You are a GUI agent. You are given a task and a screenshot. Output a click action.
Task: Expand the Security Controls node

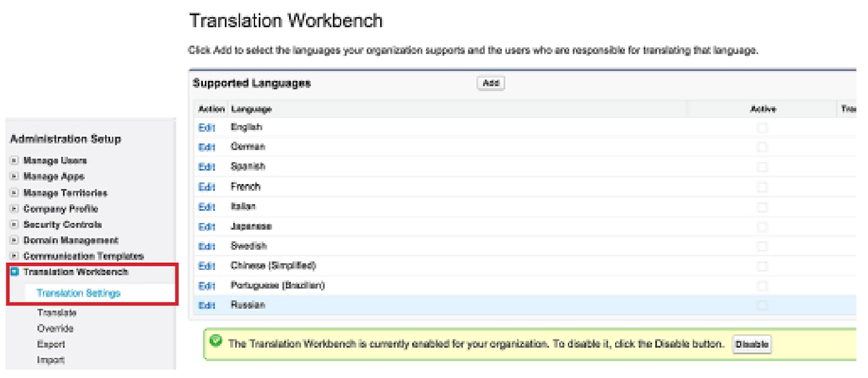15,224
